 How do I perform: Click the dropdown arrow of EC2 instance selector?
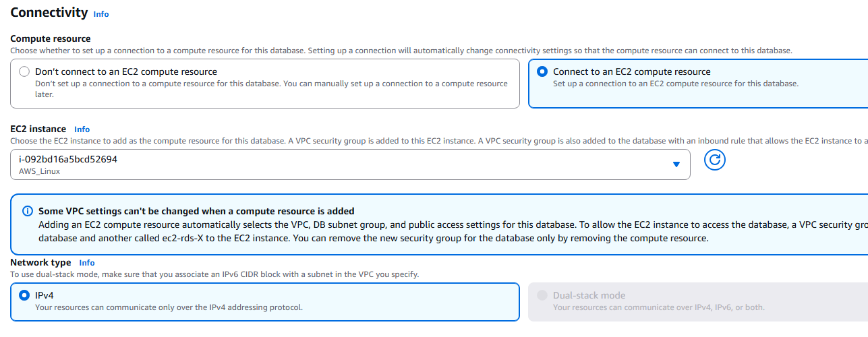click(x=676, y=164)
